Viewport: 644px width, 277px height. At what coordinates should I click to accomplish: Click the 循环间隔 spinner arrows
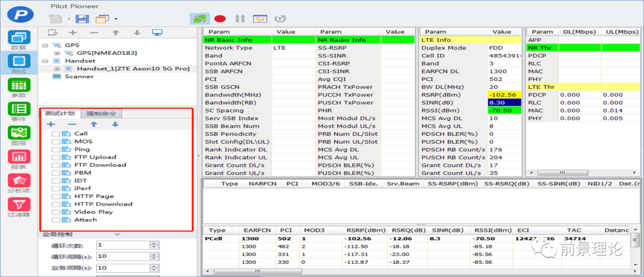(154, 256)
